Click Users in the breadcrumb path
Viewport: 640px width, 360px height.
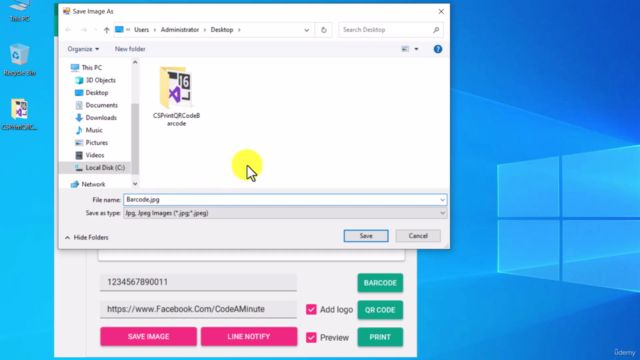click(142, 30)
